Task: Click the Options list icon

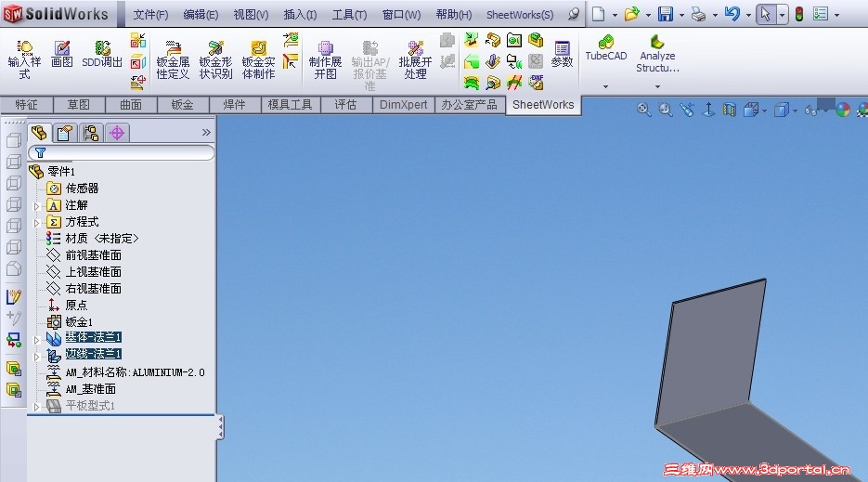Action: pyautogui.click(x=821, y=14)
